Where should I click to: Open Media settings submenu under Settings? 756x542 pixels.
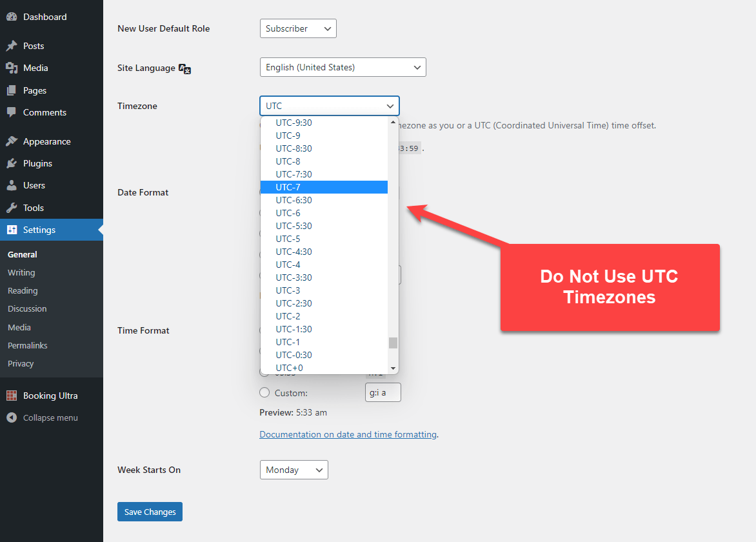pos(19,327)
